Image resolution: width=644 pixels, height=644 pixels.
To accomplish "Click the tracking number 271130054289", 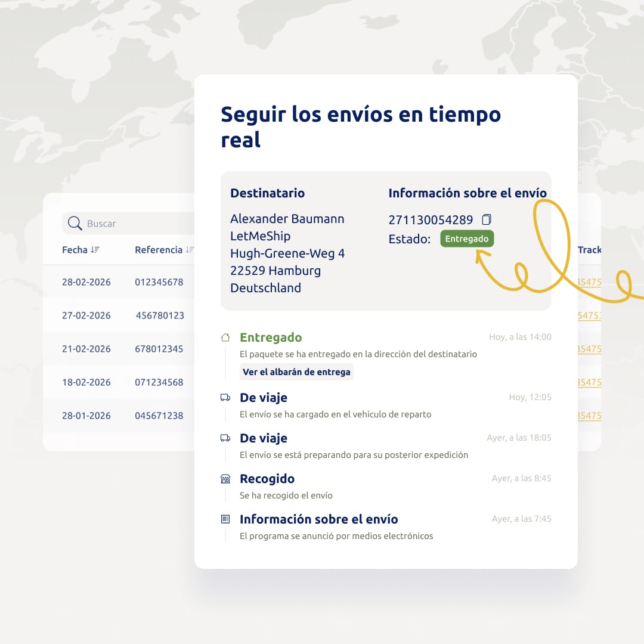I will point(431,219).
